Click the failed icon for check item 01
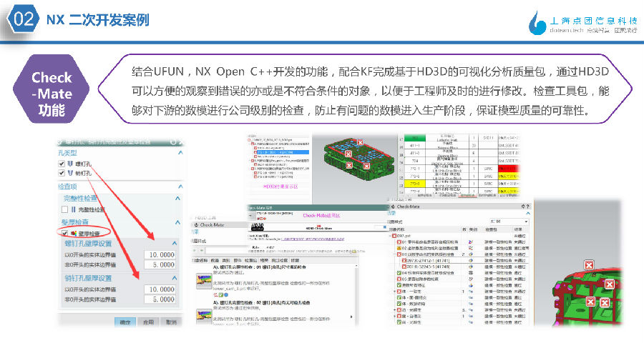The image size is (644, 343). [x=399, y=242]
